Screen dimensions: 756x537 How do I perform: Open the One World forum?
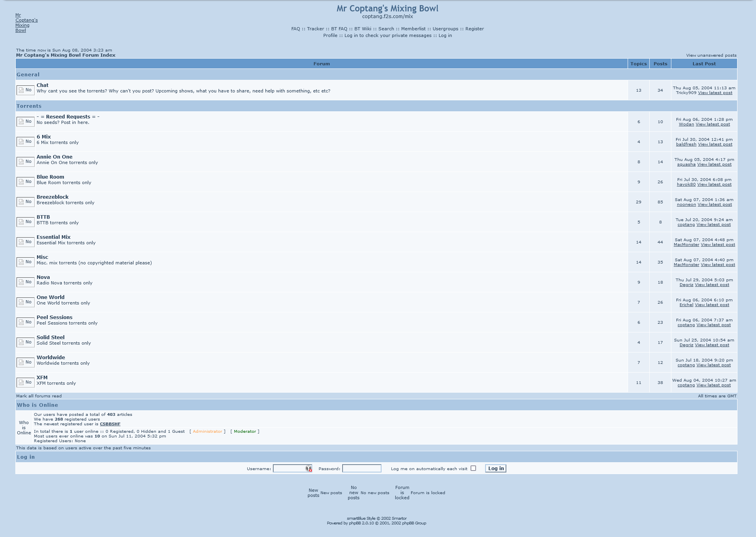pos(50,297)
